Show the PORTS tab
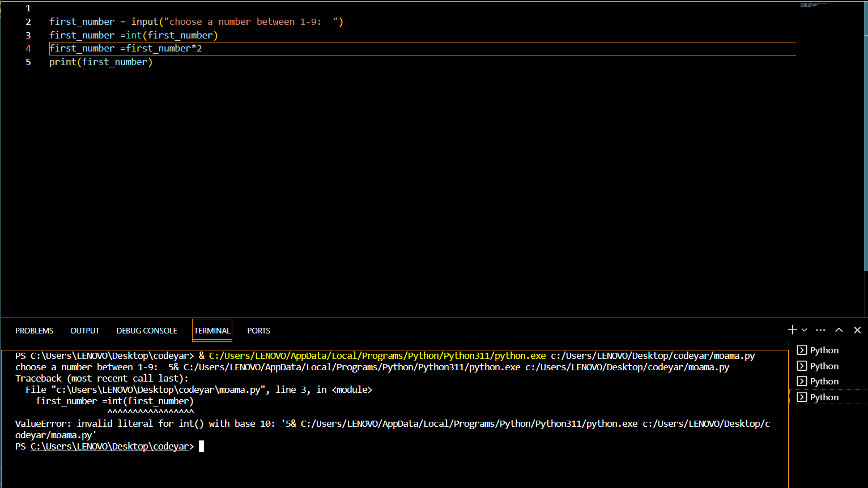The image size is (868, 488). tap(258, 331)
